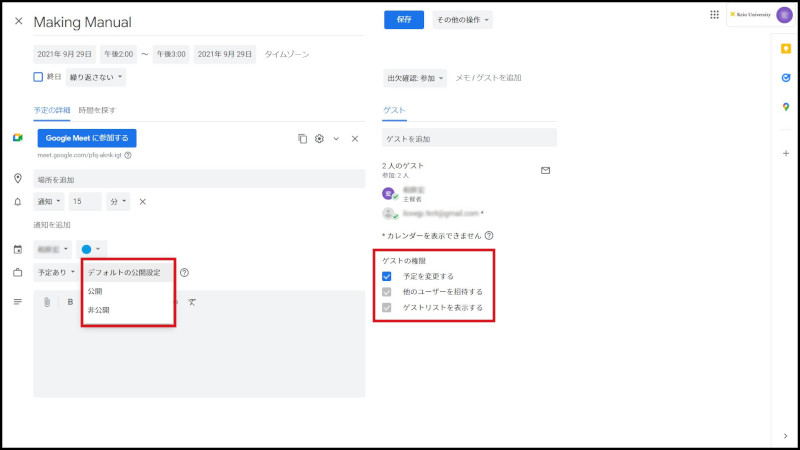Join meeting with Google Meet button

pos(87,139)
